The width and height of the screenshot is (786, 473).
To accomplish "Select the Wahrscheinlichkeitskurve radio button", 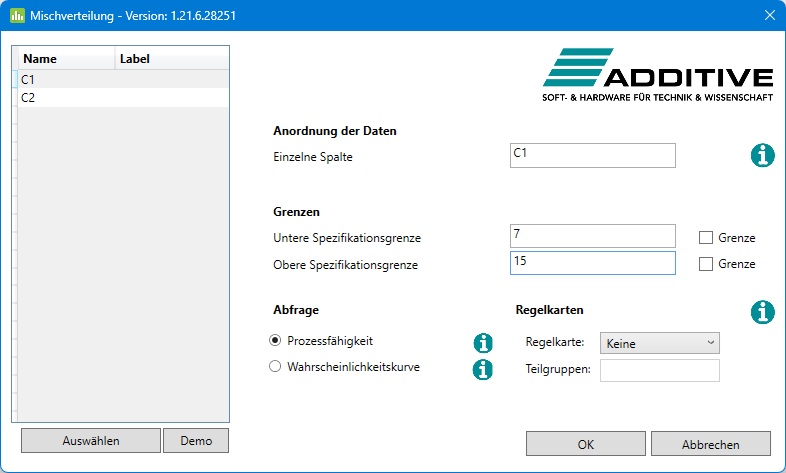I will 275,366.
